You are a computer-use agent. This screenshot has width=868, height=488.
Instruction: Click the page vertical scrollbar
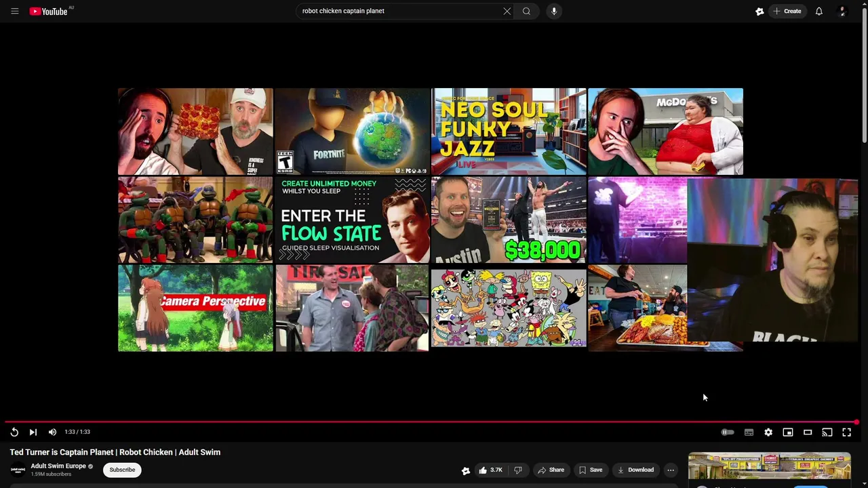[x=864, y=75]
